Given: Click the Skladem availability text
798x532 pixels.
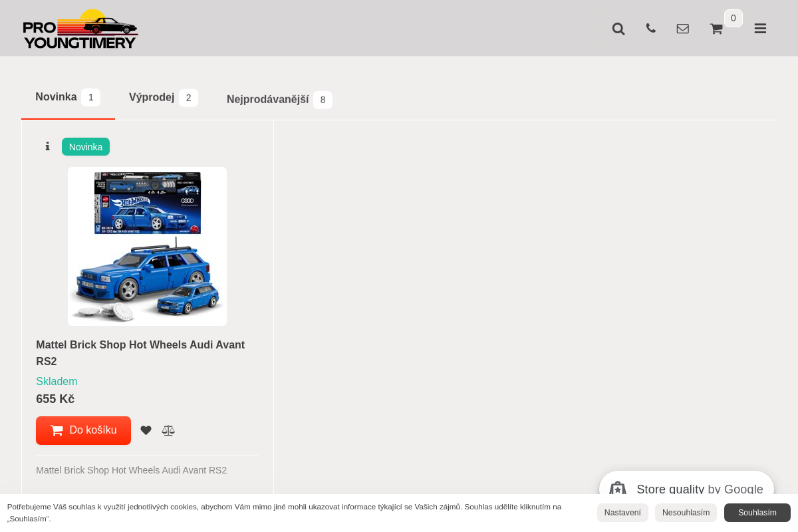Looking at the screenshot, I should coord(57,382).
